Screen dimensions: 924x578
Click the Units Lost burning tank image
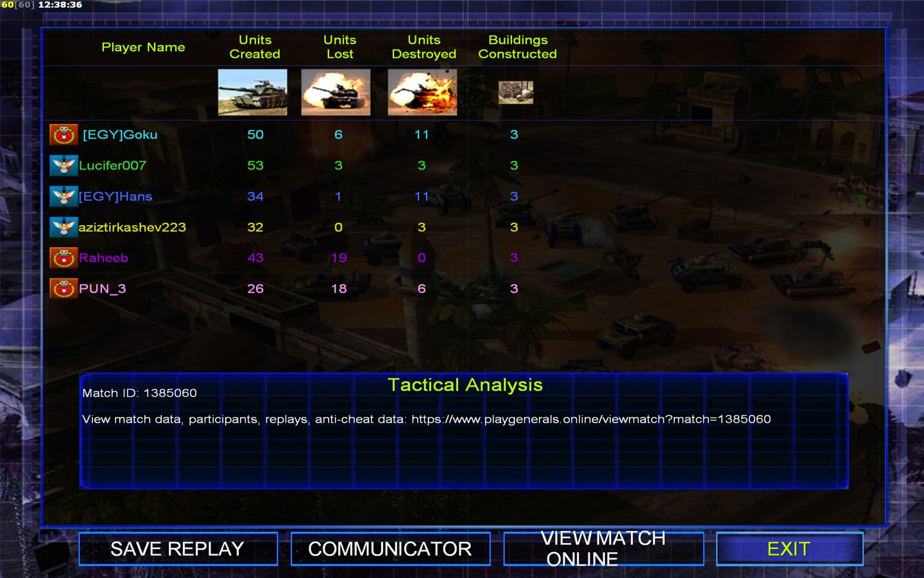coord(336,92)
